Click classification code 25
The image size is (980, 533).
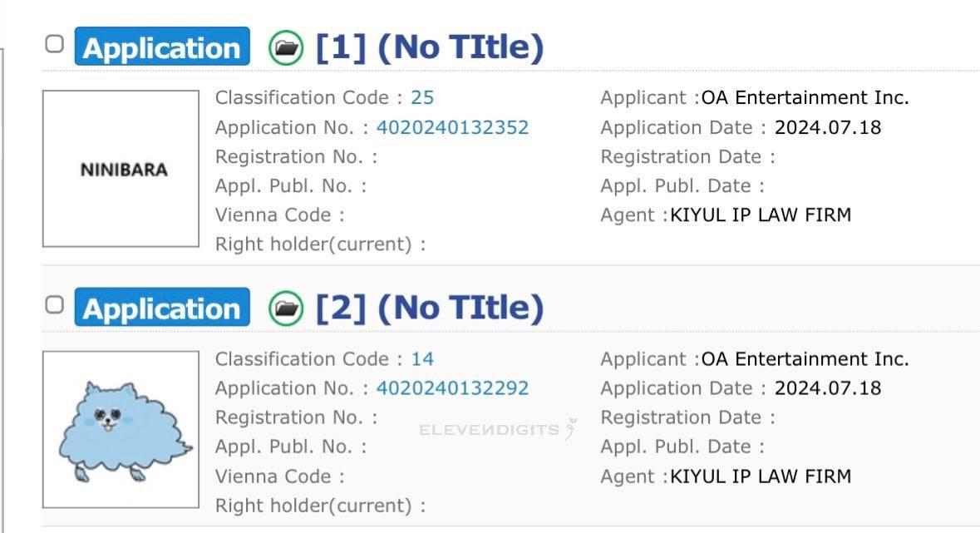click(422, 98)
